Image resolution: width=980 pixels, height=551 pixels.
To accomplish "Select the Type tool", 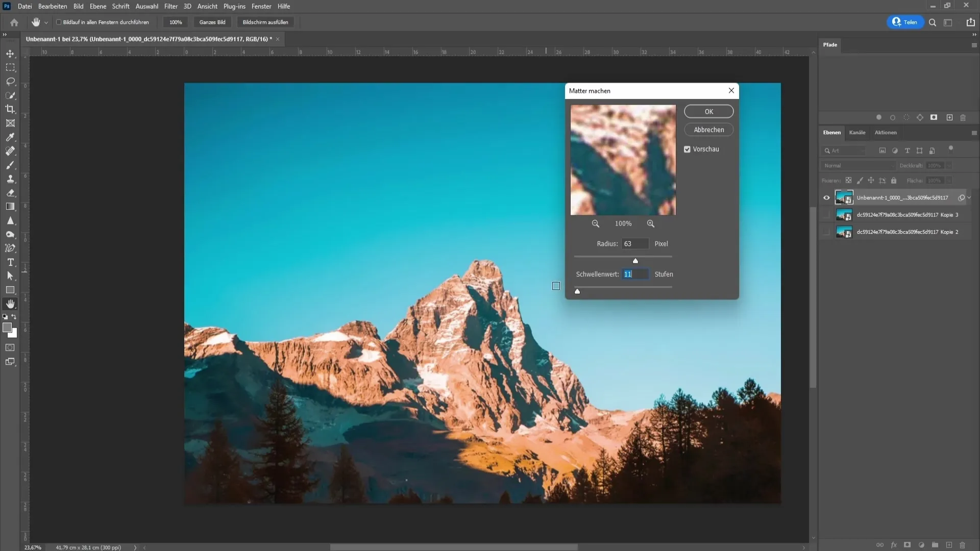I will [x=10, y=262].
